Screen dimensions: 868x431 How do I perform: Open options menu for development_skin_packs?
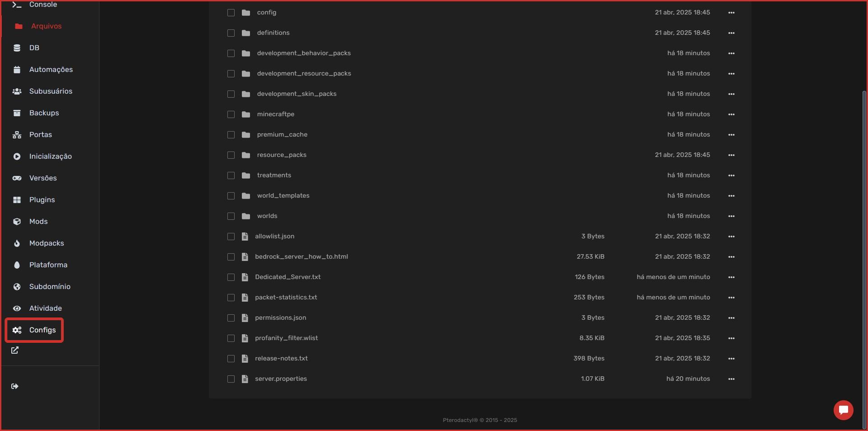coord(731,94)
